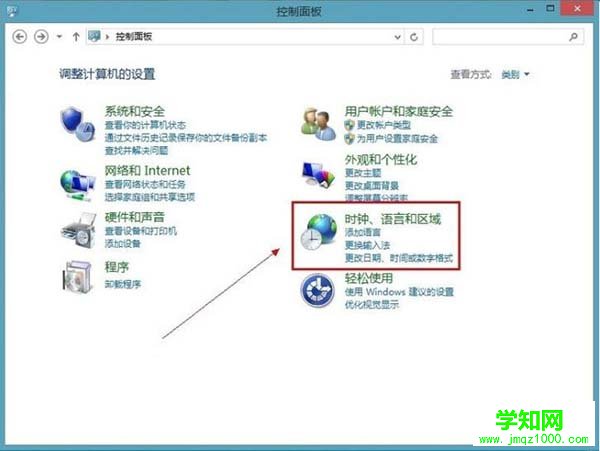
Task: Open the 用户帐户和家庭安全 people icon
Action: pyautogui.click(x=318, y=124)
